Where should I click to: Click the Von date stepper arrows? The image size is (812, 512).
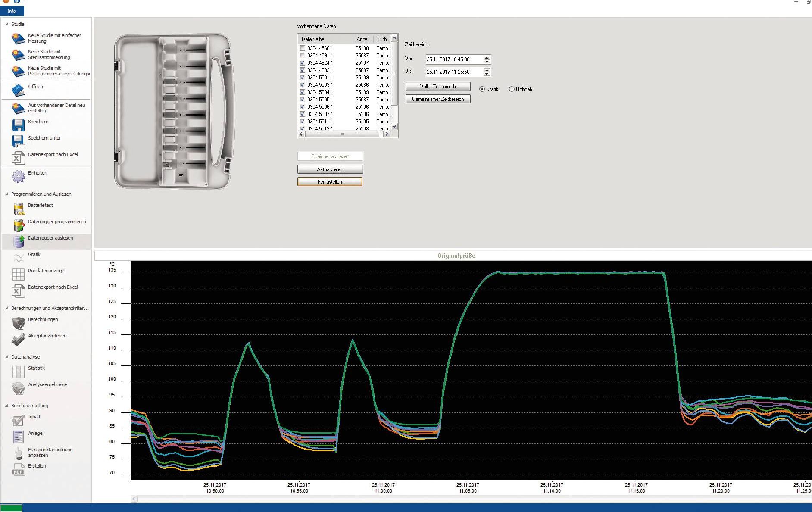point(487,59)
